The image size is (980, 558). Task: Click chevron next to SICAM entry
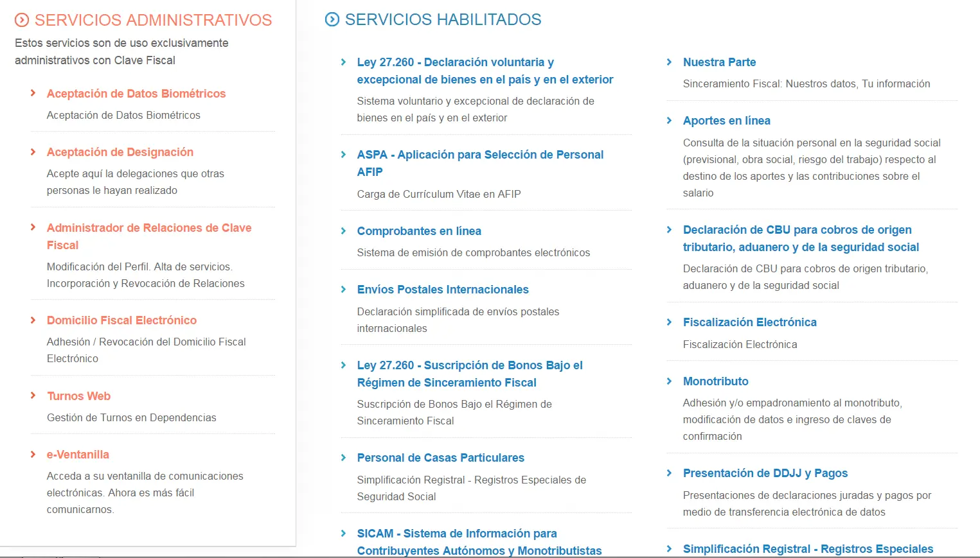pyautogui.click(x=343, y=533)
